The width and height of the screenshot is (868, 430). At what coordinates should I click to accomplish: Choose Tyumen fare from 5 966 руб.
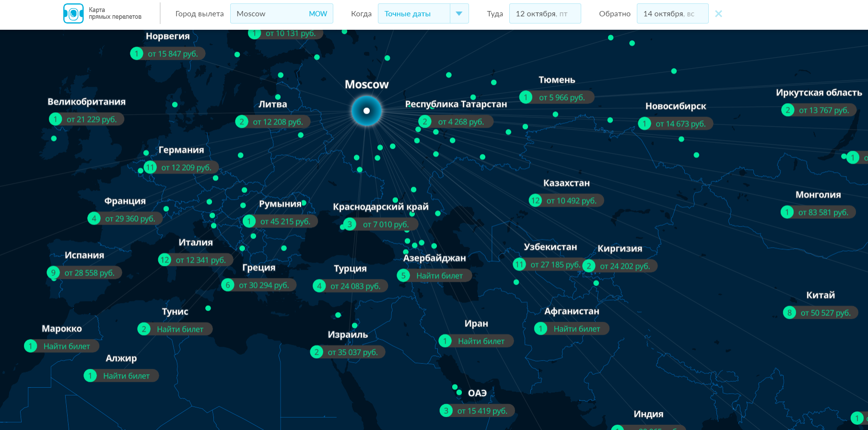(562, 97)
